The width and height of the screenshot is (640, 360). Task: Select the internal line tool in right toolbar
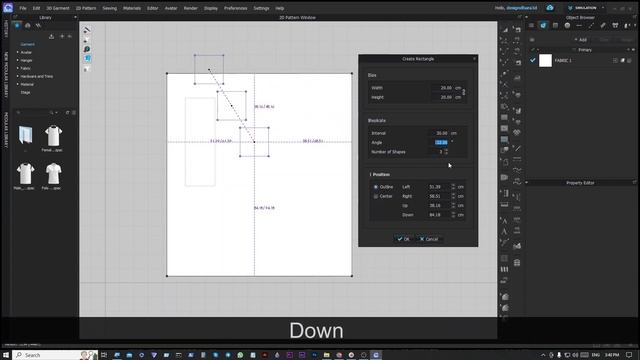518,149
